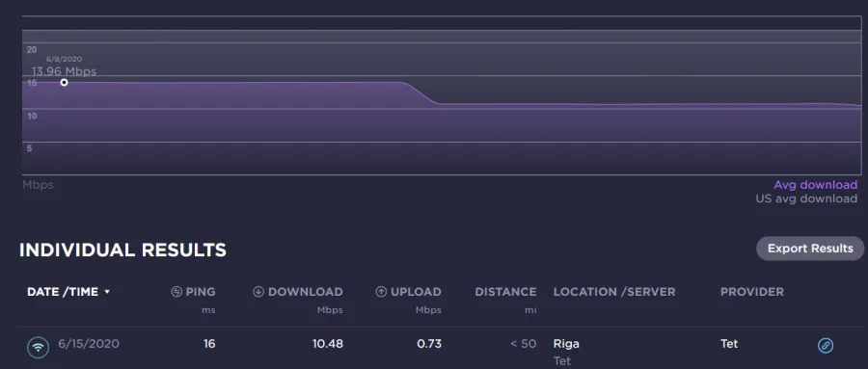The image size is (868, 369).
Task: Sort by PROVIDER column header
Action: [x=751, y=292]
